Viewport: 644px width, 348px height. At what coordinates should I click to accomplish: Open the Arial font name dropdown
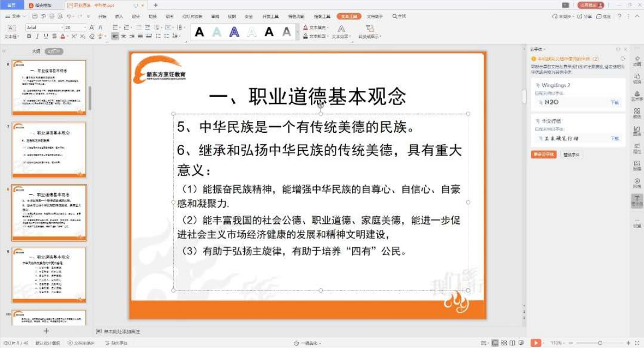tap(62, 28)
